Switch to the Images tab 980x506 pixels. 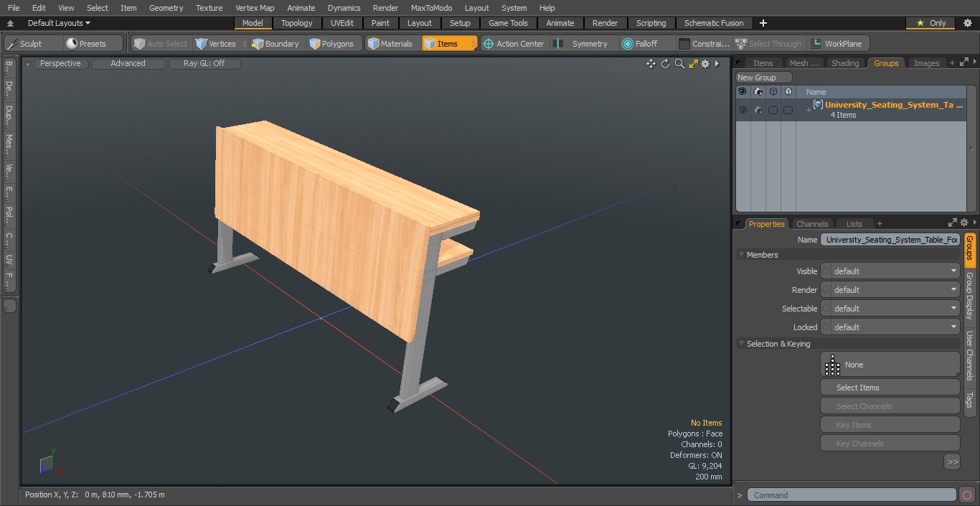pos(926,63)
